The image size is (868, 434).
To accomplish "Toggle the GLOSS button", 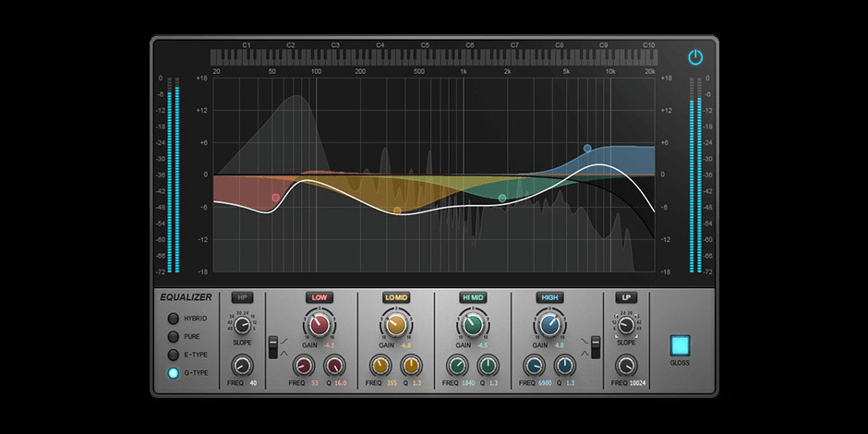I will pyautogui.click(x=680, y=345).
